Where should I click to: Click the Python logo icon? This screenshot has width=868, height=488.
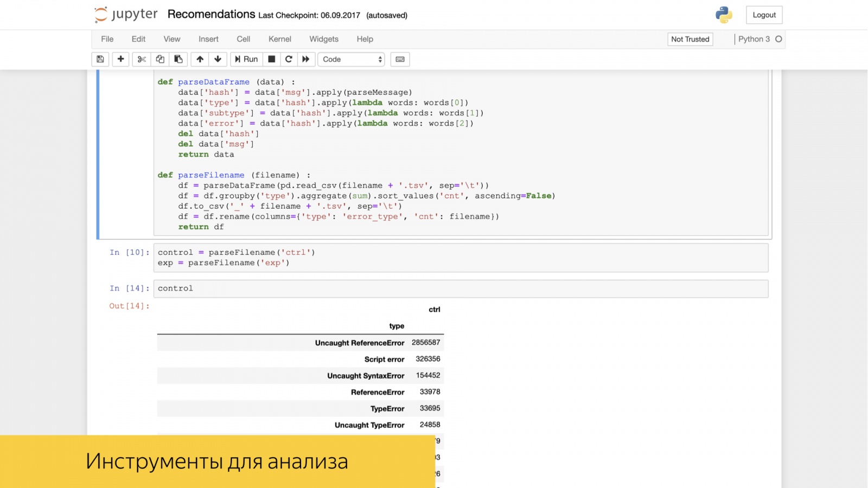pos(724,15)
